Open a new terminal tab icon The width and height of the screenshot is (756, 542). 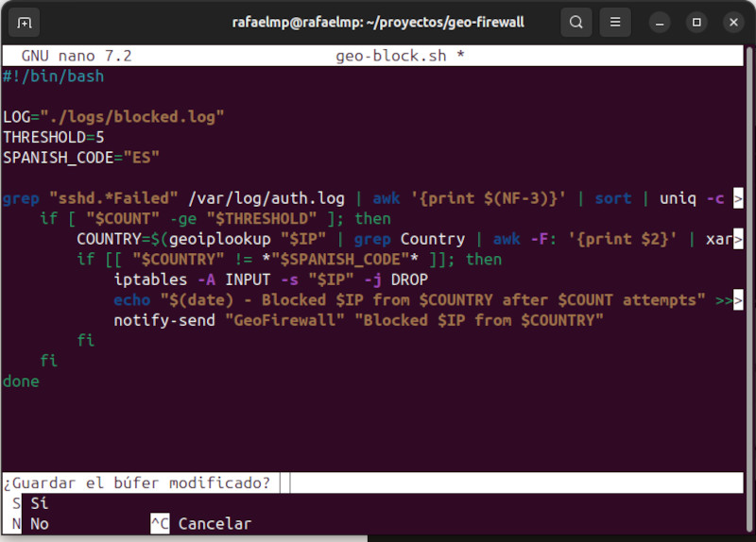25,23
